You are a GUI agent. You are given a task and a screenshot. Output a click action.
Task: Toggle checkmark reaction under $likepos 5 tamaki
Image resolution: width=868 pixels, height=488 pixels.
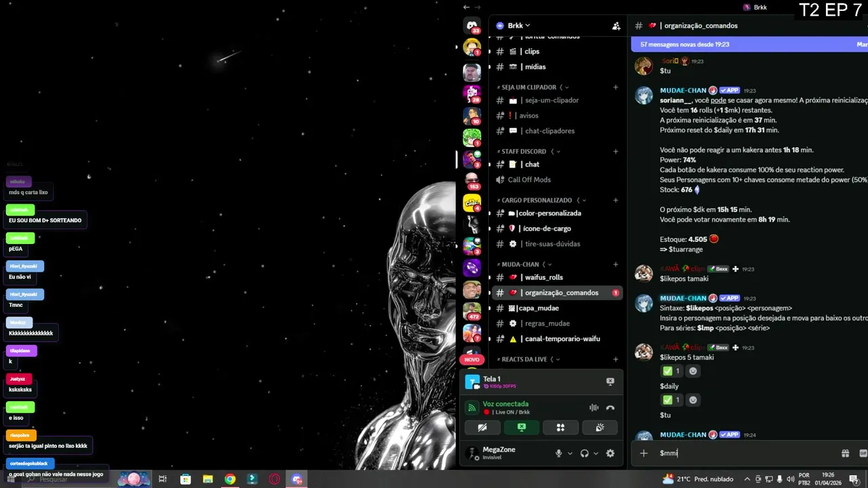point(671,371)
